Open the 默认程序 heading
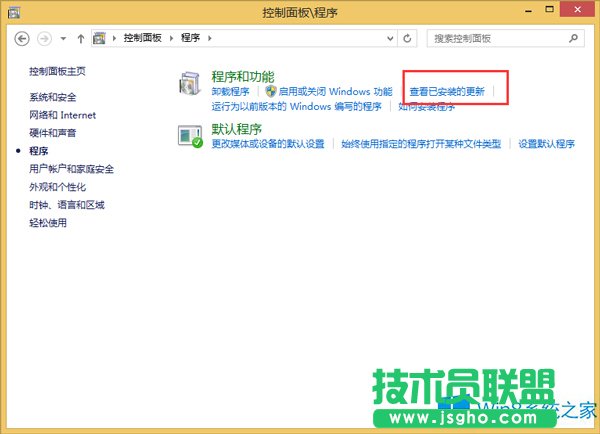Image resolution: width=600 pixels, height=434 pixels. coord(237,129)
